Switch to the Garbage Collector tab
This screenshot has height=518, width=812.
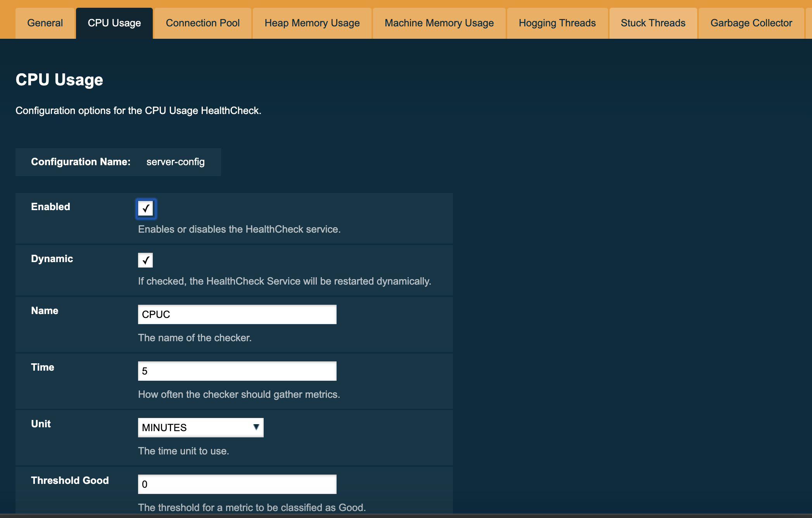[x=751, y=23]
